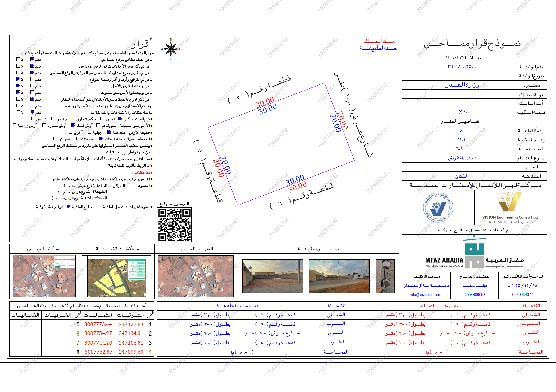Click the city value الشنان

tap(462, 176)
